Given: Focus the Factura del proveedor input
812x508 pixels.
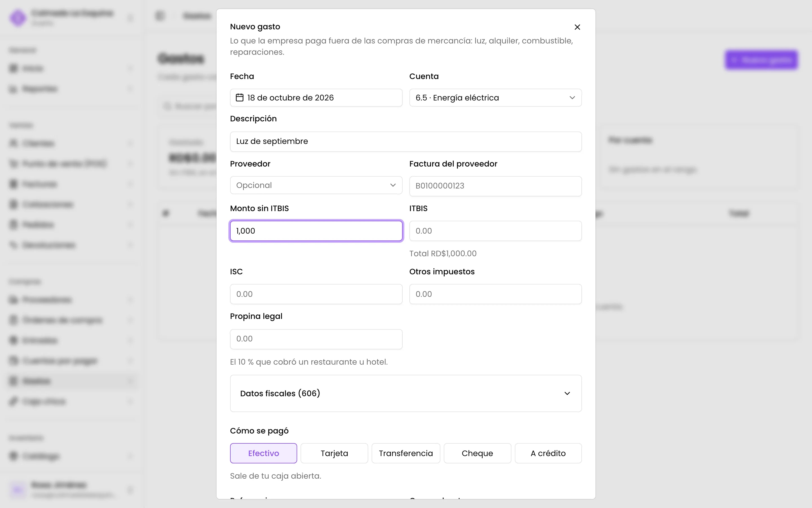Looking at the screenshot, I should 495,186.
